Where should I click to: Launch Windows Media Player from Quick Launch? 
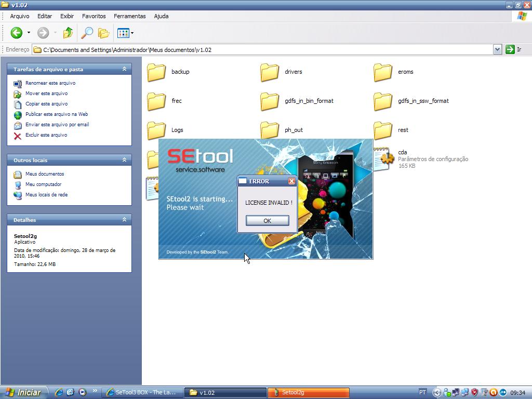coord(83,392)
